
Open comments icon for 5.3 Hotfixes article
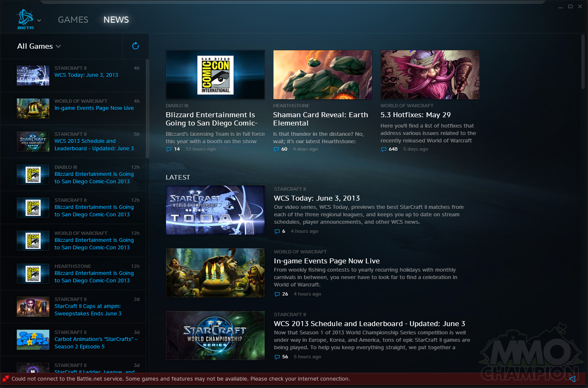click(x=383, y=149)
